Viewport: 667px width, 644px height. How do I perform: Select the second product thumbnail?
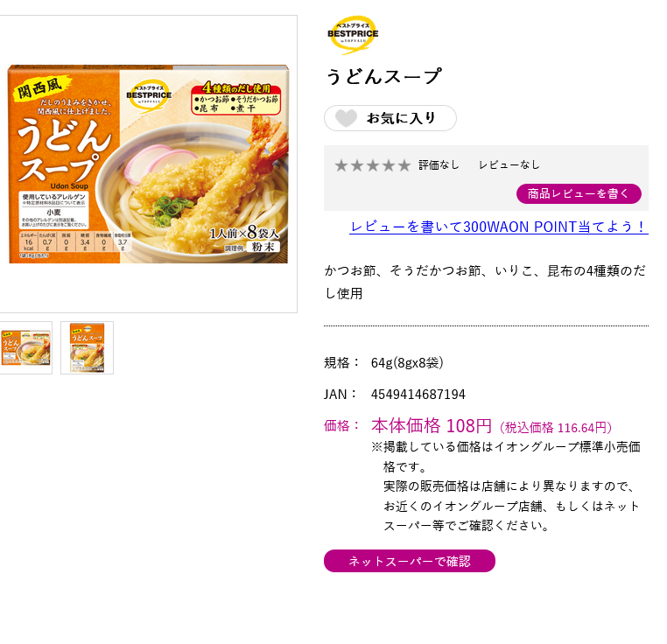87,347
